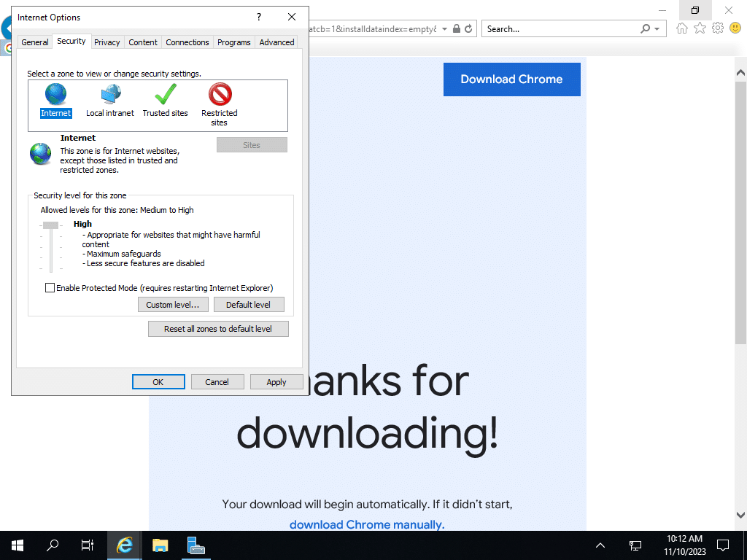747x560 pixels.
Task: Open Task View on the taskbar
Action: 88,545
